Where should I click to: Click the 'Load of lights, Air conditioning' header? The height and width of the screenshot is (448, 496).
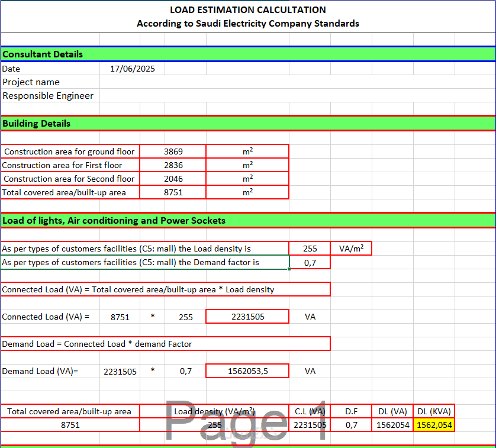click(248, 221)
